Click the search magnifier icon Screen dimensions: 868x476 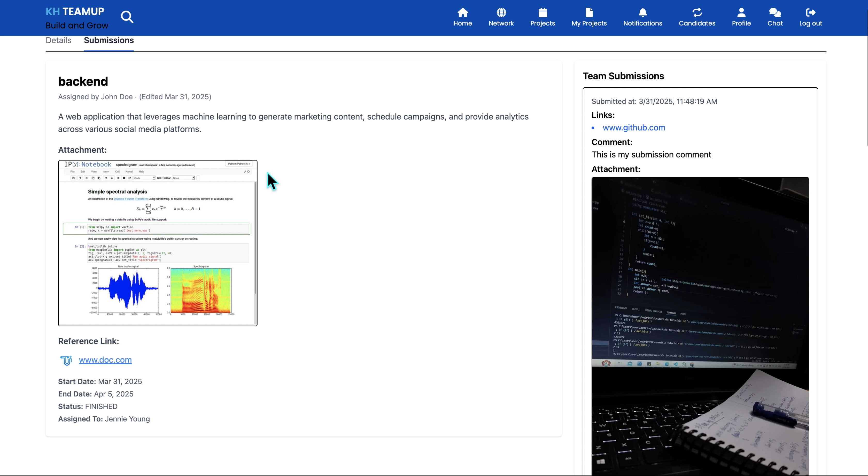(127, 17)
